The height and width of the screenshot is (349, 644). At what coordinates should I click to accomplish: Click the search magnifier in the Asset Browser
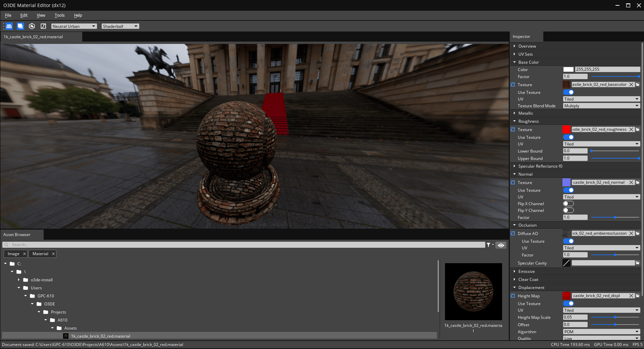click(x=6, y=245)
